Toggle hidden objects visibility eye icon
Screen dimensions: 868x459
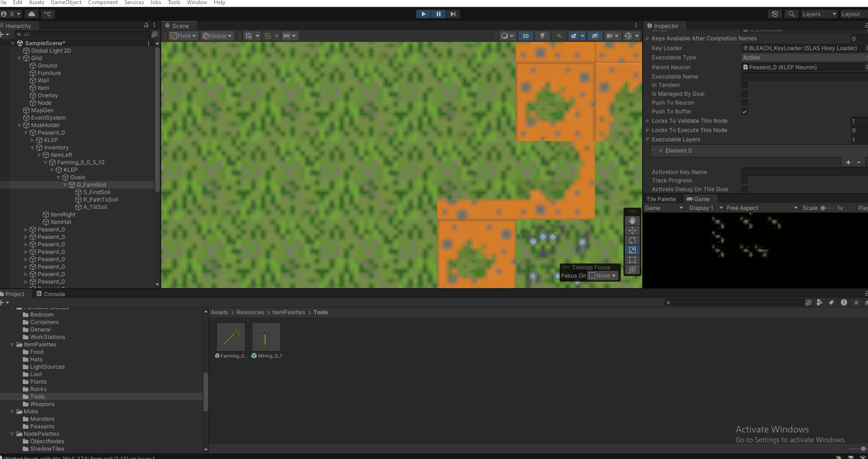pos(595,36)
